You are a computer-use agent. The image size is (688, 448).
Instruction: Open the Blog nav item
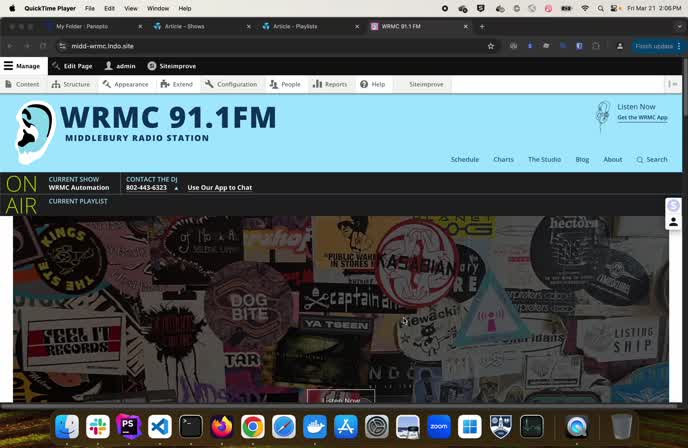click(582, 159)
